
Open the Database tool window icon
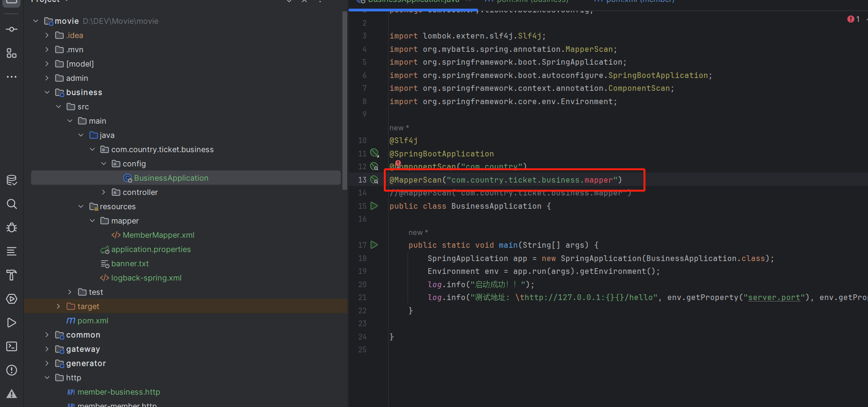pyautogui.click(x=12, y=180)
